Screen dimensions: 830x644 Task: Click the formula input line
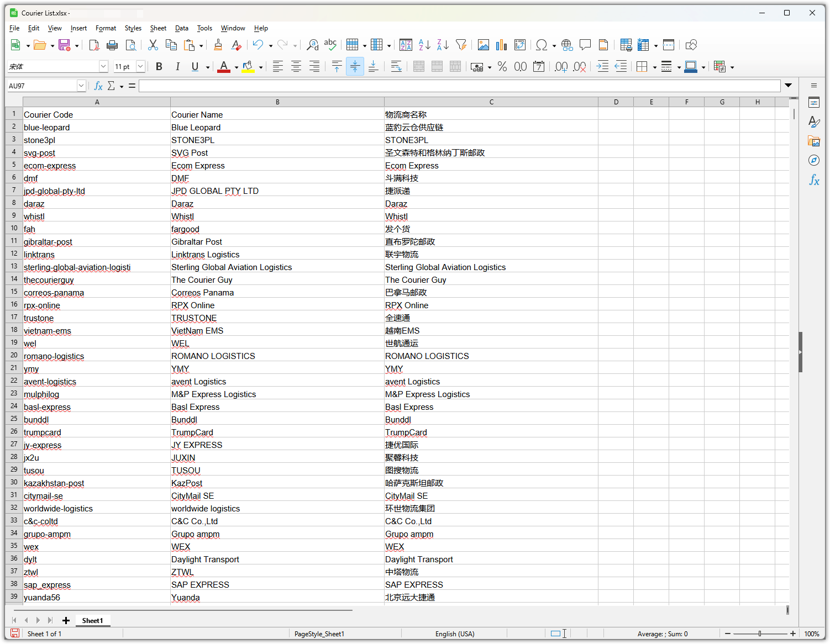(x=460, y=86)
